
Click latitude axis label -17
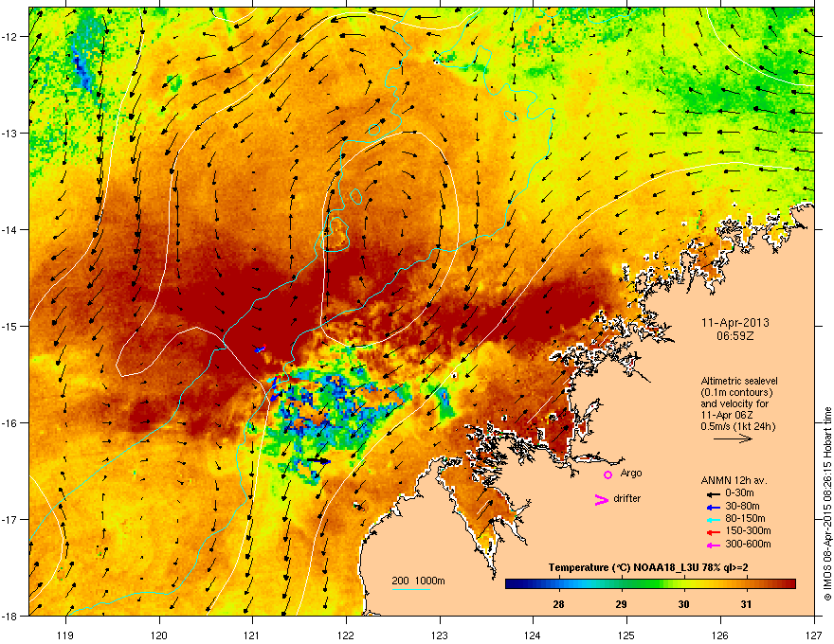click(9, 519)
